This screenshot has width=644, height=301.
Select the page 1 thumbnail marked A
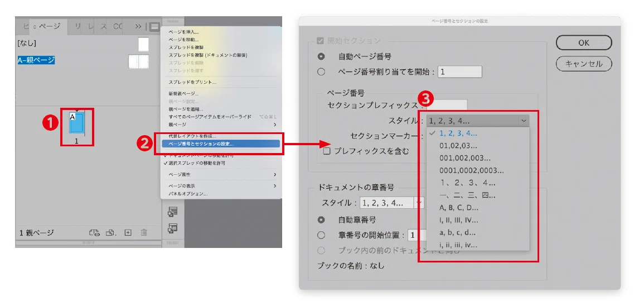point(76,123)
